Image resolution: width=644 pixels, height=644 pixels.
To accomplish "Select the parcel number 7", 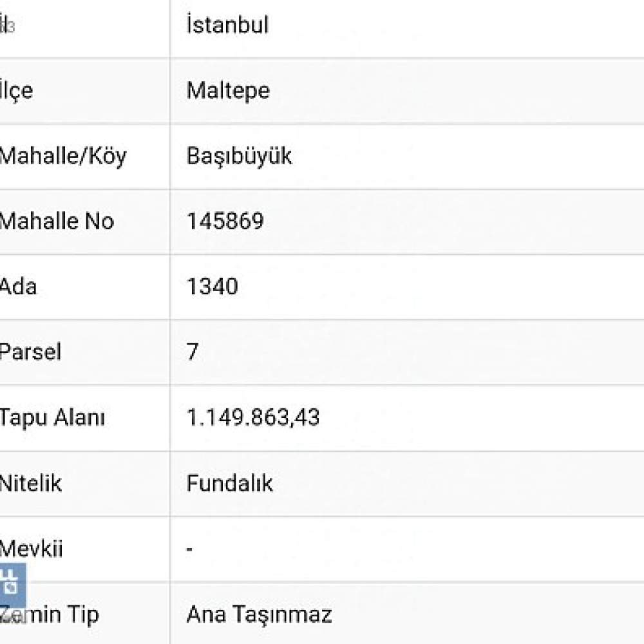I will (x=193, y=352).
